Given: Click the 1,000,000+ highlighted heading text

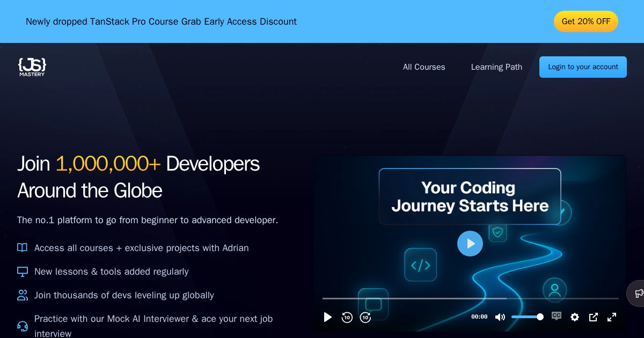Looking at the screenshot, I should [x=108, y=164].
